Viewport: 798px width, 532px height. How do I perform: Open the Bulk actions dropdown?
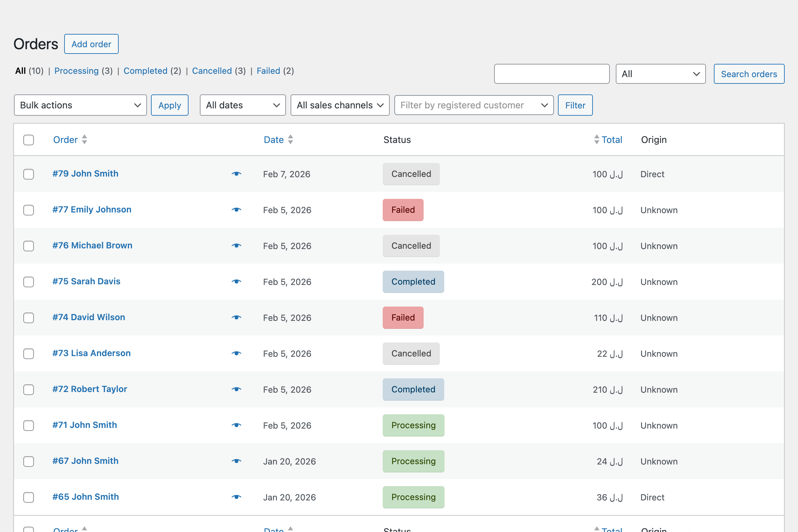click(x=80, y=105)
